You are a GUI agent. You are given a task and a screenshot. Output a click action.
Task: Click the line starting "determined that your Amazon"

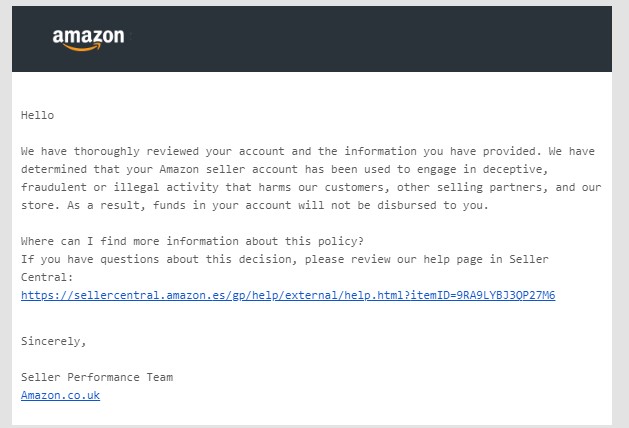(284, 169)
